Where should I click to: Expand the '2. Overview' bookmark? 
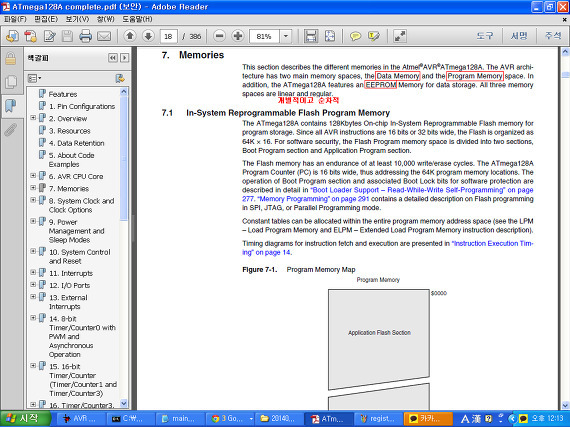coord(33,118)
